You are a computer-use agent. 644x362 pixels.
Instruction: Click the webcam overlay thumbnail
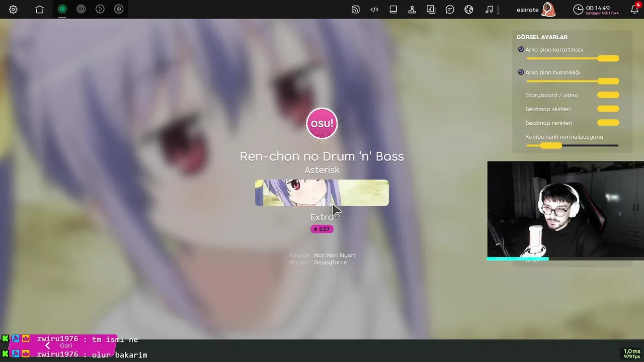[566, 210]
